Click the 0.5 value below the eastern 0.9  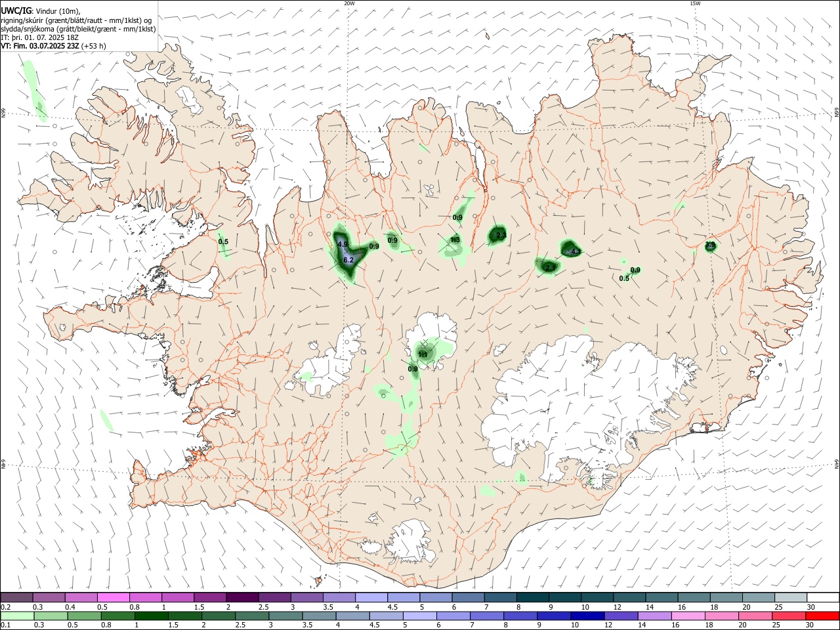pyautogui.click(x=624, y=278)
